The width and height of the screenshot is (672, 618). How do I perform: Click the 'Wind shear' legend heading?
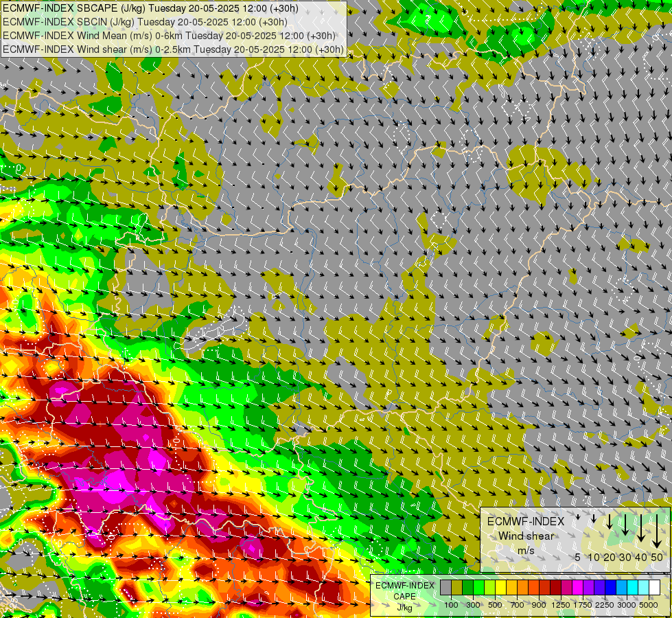click(x=526, y=536)
